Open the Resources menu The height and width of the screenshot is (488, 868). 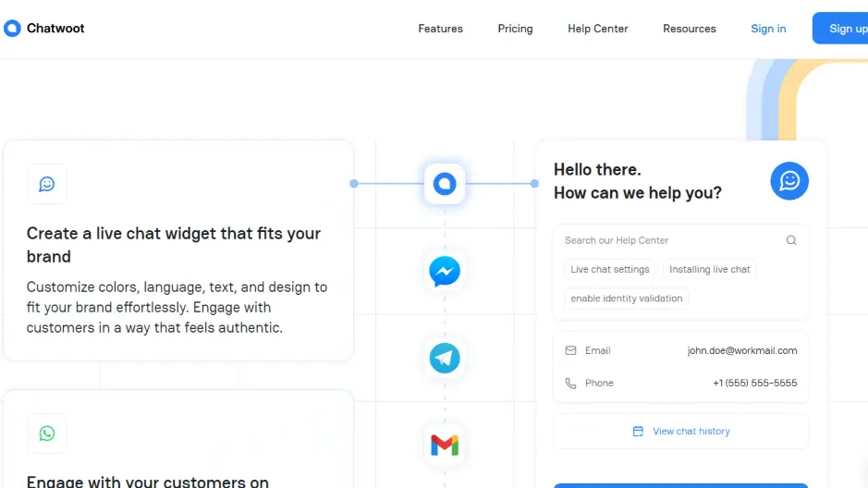690,29
